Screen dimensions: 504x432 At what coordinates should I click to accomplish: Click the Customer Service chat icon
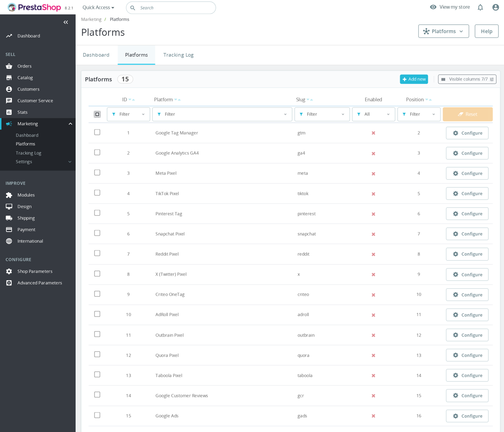[9, 101]
